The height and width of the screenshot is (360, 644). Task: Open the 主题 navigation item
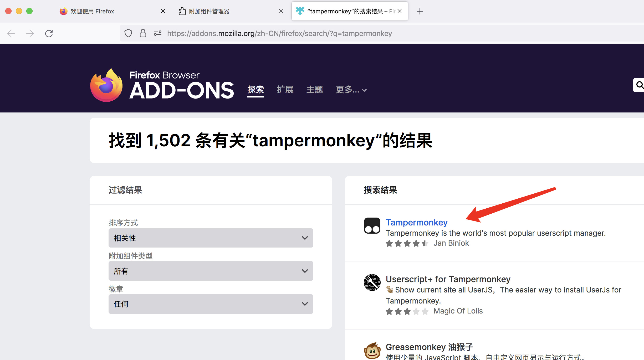click(x=314, y=90)
